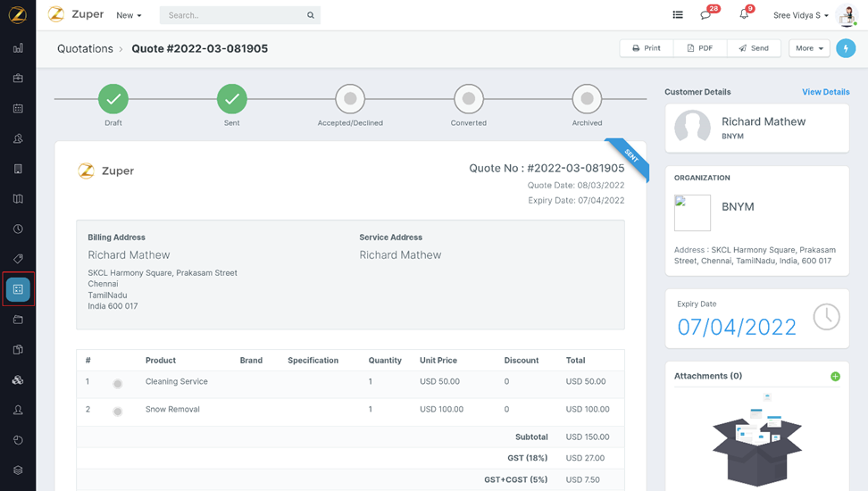Open the list view icon in header
Image resolution: width=868 pixels, height=491 pixels.
(678, 15)
